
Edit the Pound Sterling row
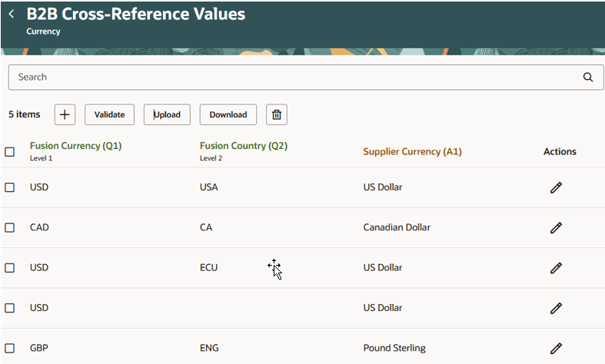[x=556, y=348]
